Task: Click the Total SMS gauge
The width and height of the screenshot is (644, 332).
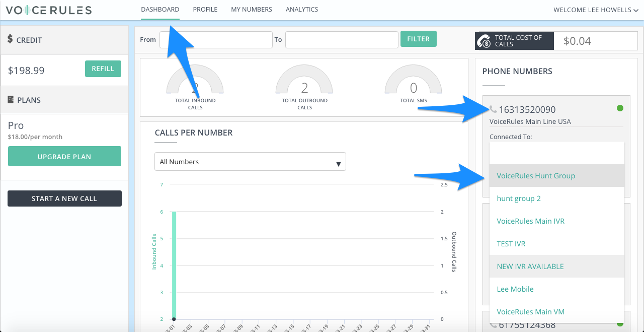Action: [x=414, y=81]
